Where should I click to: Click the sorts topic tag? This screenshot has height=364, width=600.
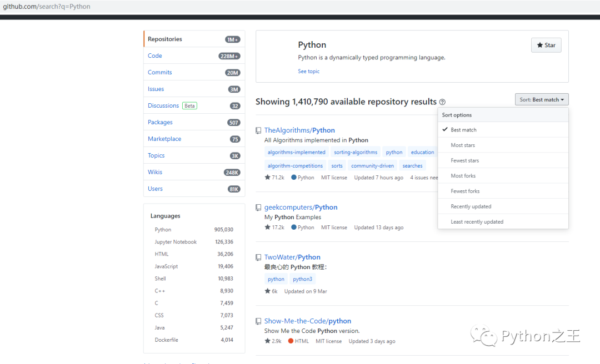click(337, 166)
